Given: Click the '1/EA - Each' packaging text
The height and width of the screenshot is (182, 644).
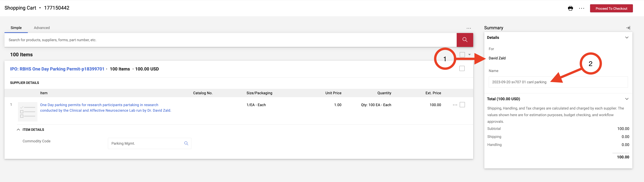Looking at the screenshot, I should (256, 105).
